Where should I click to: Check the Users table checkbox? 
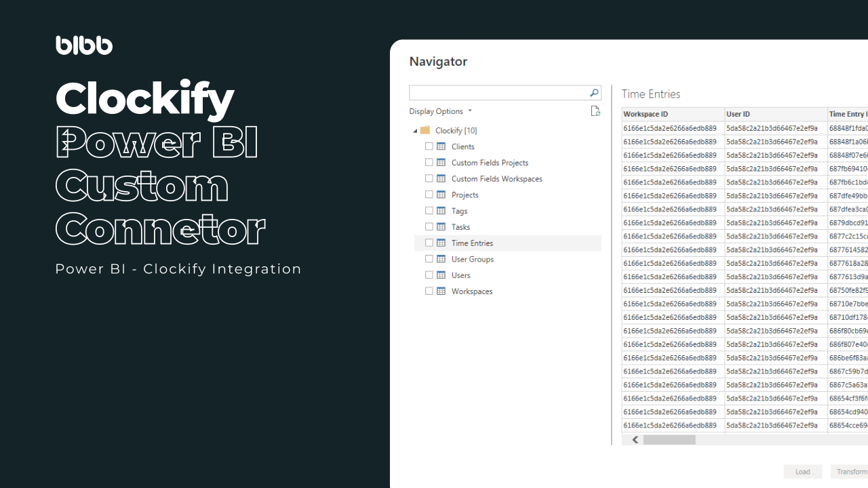point(429,275)
